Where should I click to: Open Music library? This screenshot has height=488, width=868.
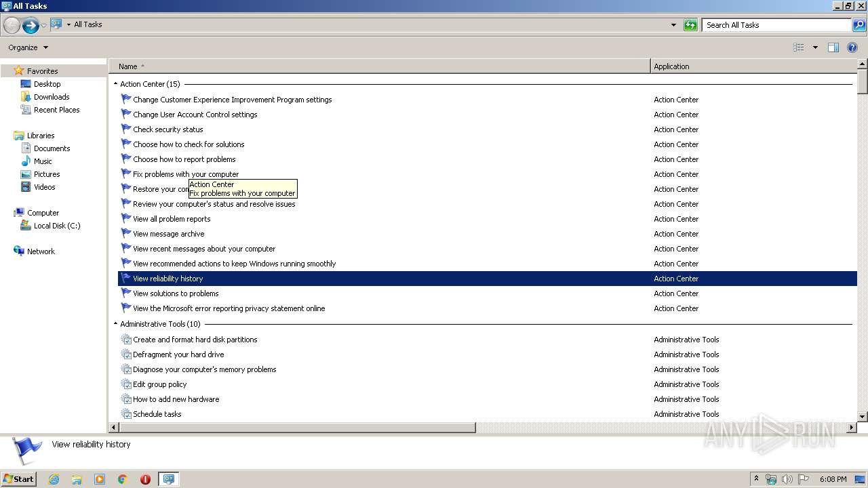43,161
